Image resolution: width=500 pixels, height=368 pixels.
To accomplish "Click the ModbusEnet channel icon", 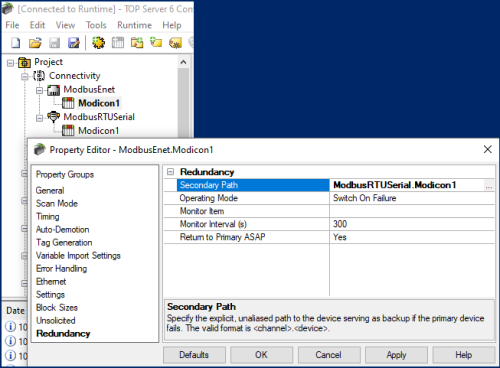I will [53, 90].
